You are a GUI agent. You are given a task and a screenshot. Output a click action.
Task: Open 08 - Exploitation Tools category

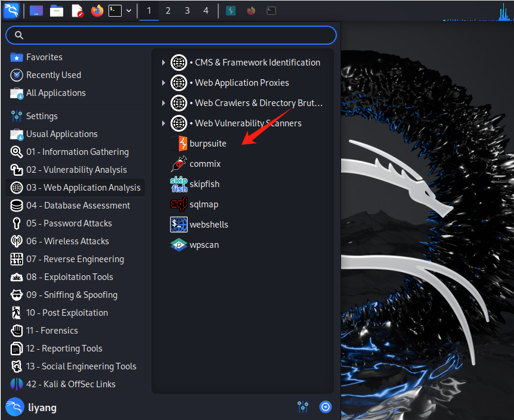[75, 277]
